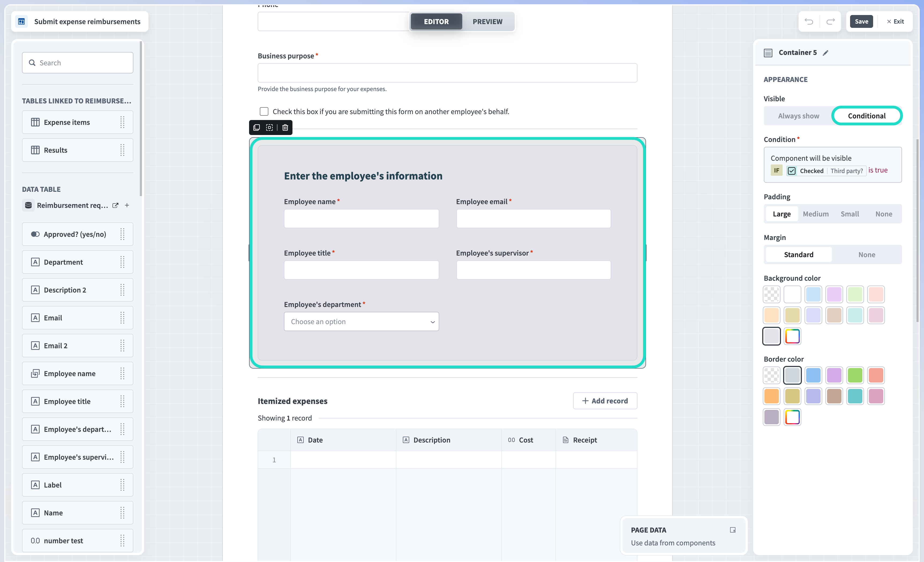Select the Expense items linked table
Screen dimensions: 924x562
(78, 122)
